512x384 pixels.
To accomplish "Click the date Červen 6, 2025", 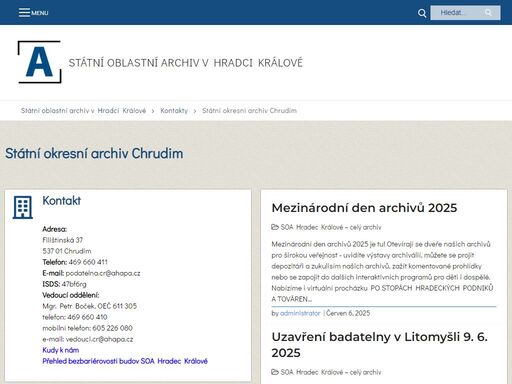I will pos(348,313).
